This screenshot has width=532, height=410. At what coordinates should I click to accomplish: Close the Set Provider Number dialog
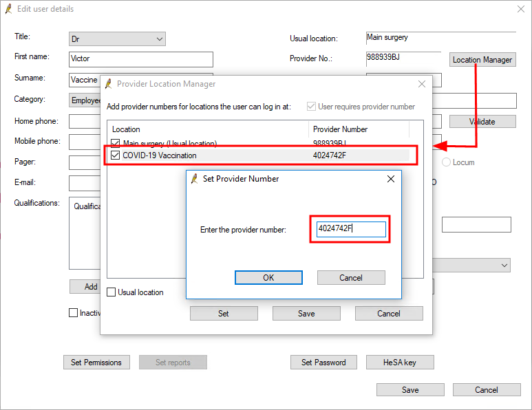(x=391, y=179)
